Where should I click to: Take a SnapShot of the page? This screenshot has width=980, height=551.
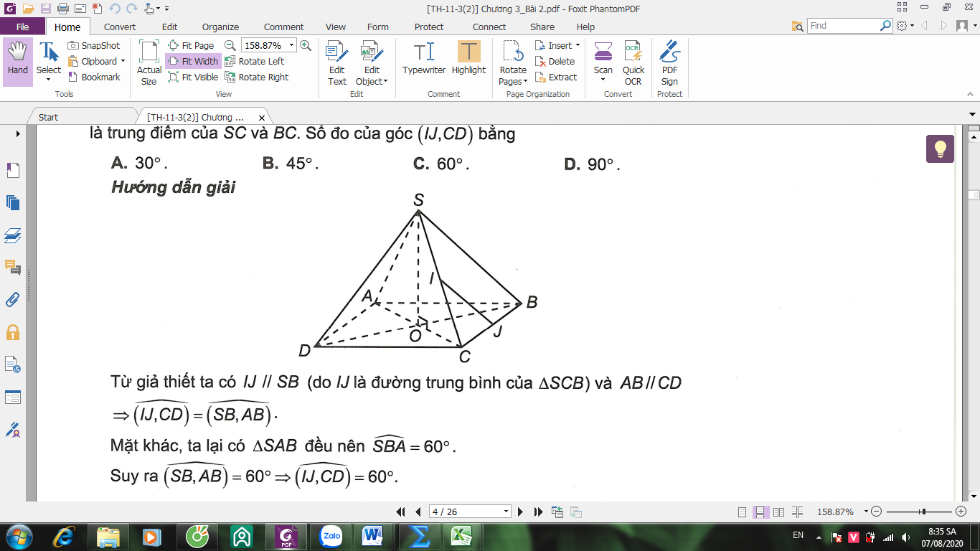pyautogui.click(x=94, y=45)
